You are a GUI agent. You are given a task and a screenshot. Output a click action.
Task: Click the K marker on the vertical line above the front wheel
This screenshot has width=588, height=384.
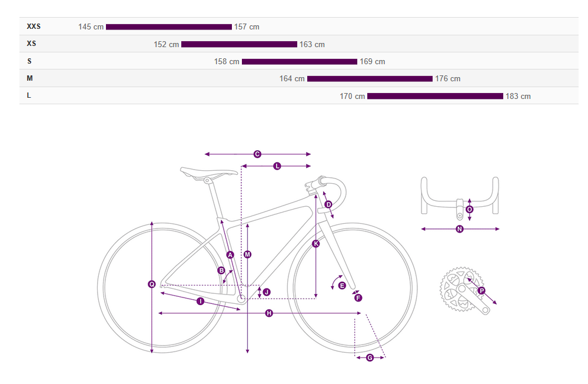316,243
